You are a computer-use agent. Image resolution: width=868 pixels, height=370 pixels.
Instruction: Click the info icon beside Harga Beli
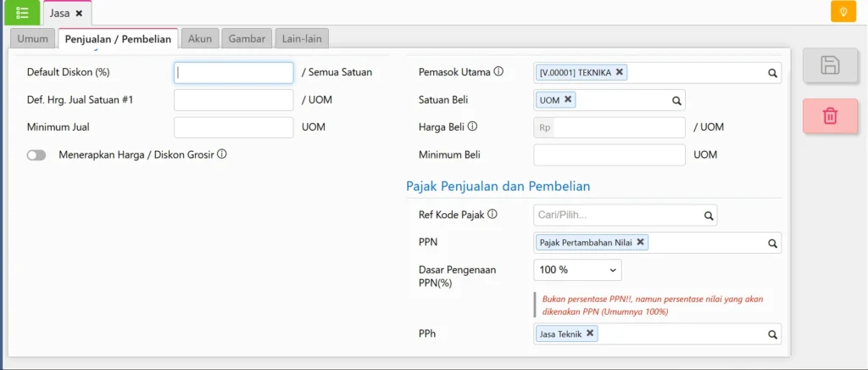click(x=472, y=126)
